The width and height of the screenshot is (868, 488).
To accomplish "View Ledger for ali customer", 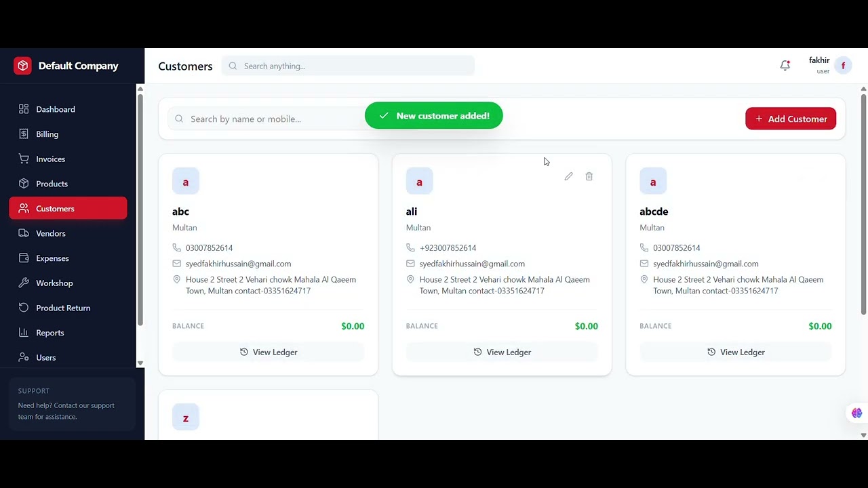I will click(x=502, y=352).
